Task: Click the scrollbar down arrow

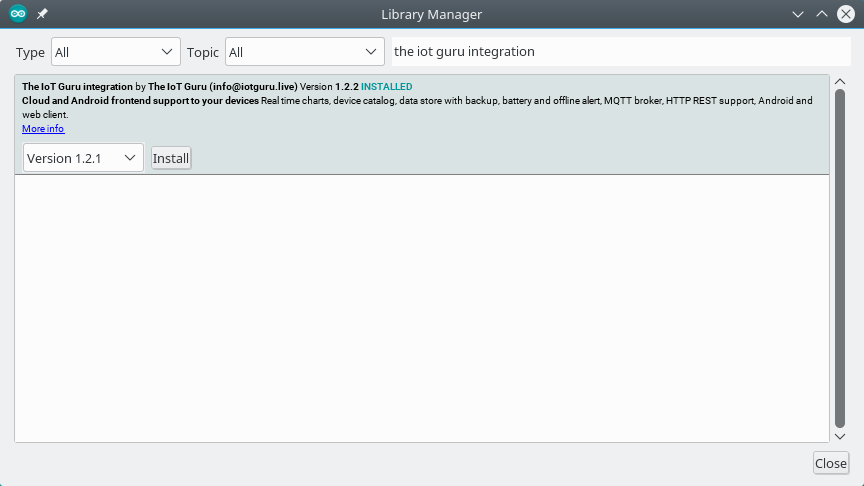Action: coord(840,436)
